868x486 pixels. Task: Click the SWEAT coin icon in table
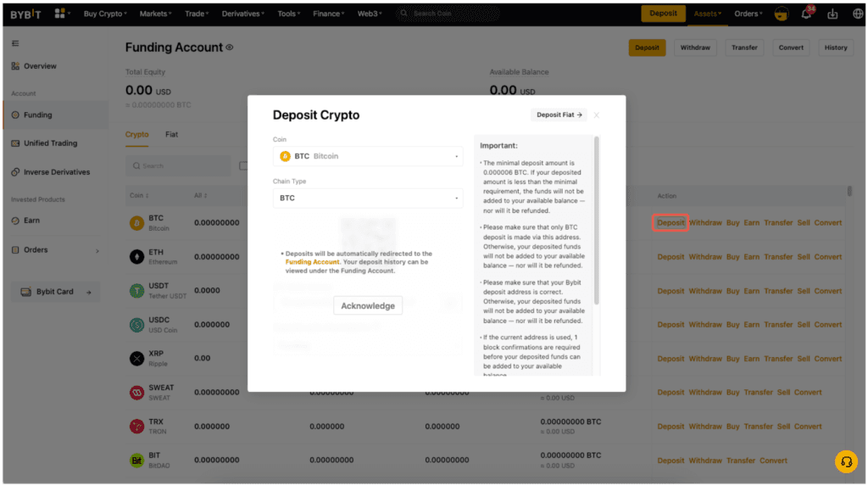coord(136,393)
